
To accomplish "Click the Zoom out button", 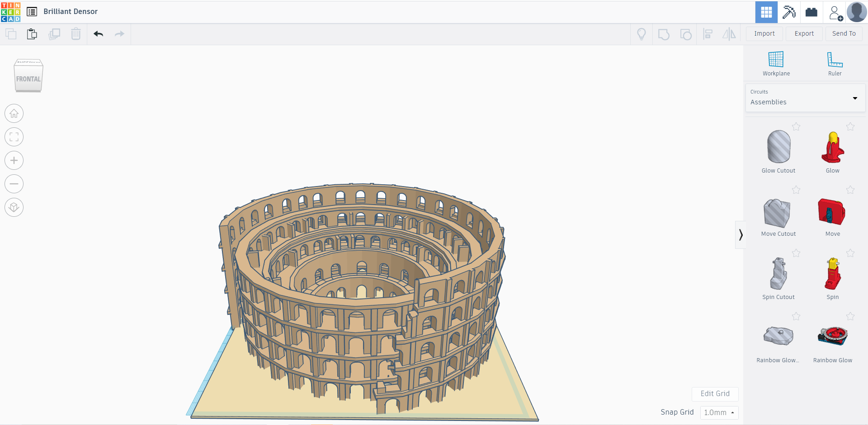I will pos(14,184).
